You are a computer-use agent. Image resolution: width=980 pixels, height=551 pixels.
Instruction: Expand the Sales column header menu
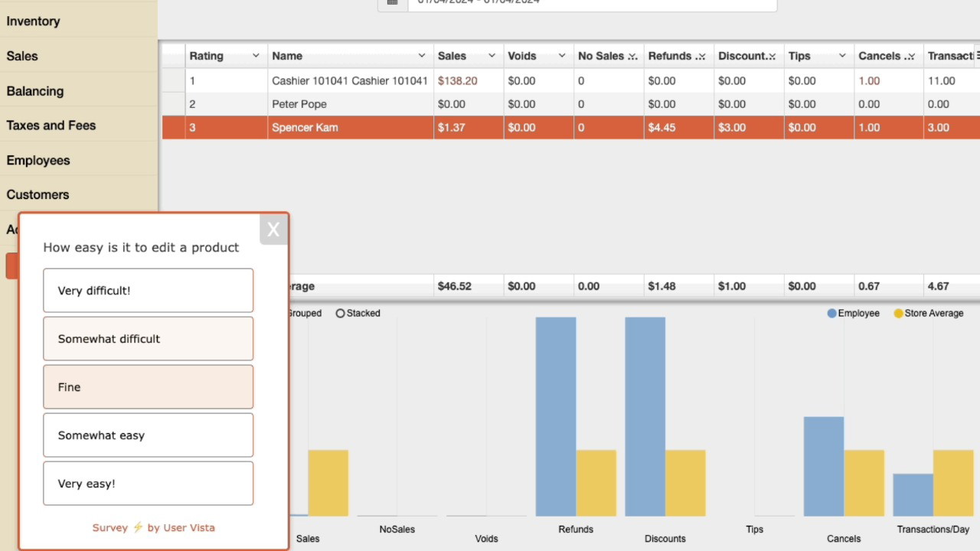coord(492,56)
